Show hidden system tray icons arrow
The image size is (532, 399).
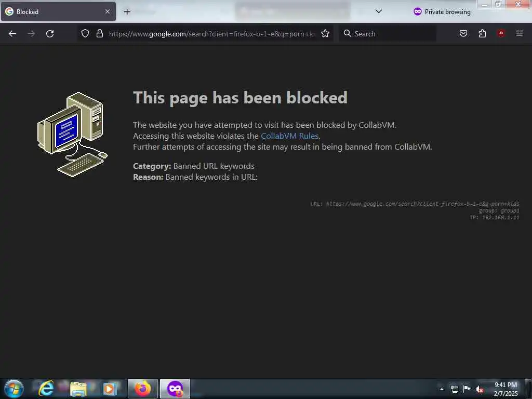pos(442,389)
